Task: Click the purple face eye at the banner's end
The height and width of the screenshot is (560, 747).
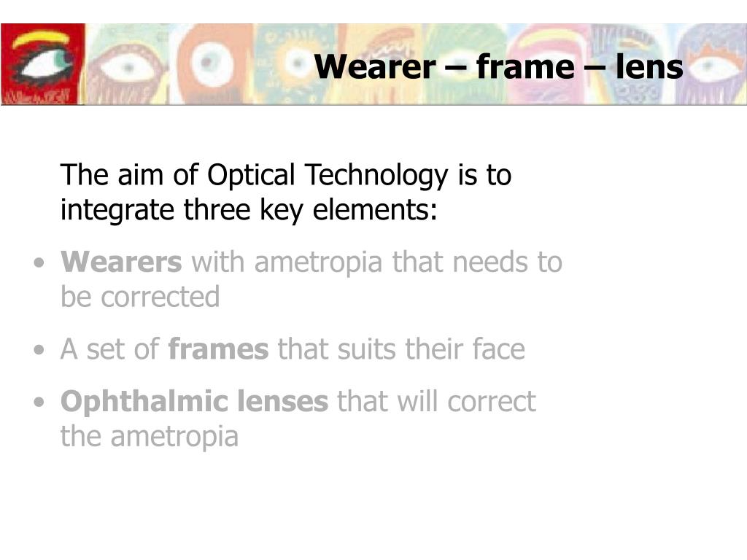Action: [709, 65]
